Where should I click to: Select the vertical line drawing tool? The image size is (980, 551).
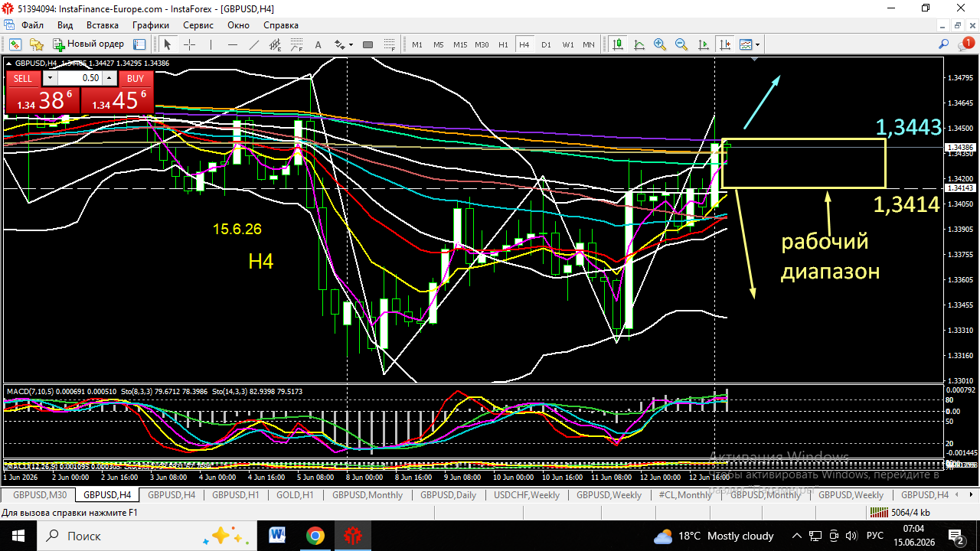tap(211, 44)
